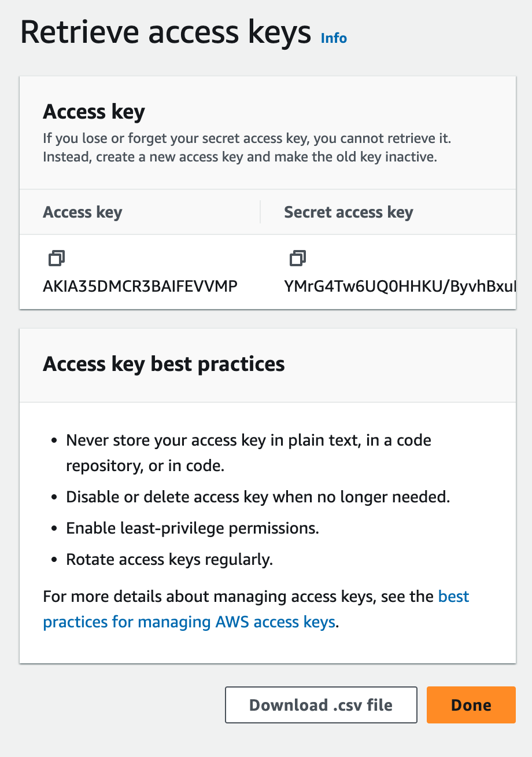Click the Retrieve access keys page heading
The width and height of the screenshot is (532, 757).
click(166, 32)
